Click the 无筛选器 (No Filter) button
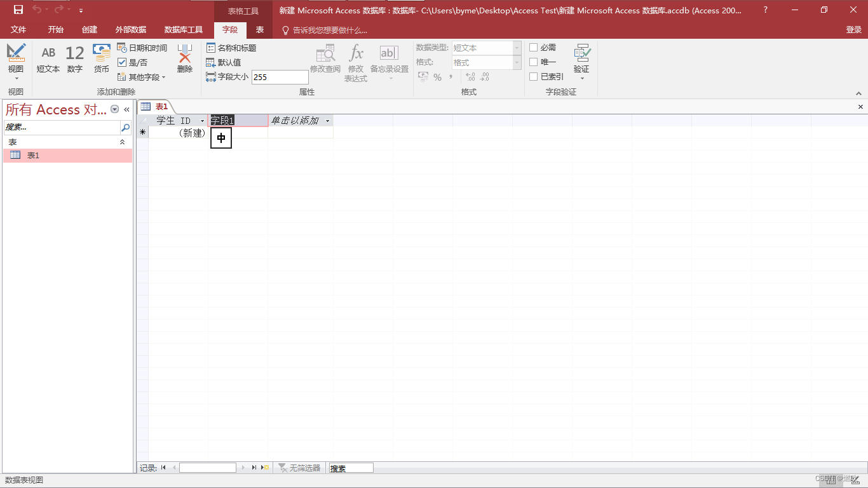Viewport: 868px width, 488px height. click(x=299, y=468)
